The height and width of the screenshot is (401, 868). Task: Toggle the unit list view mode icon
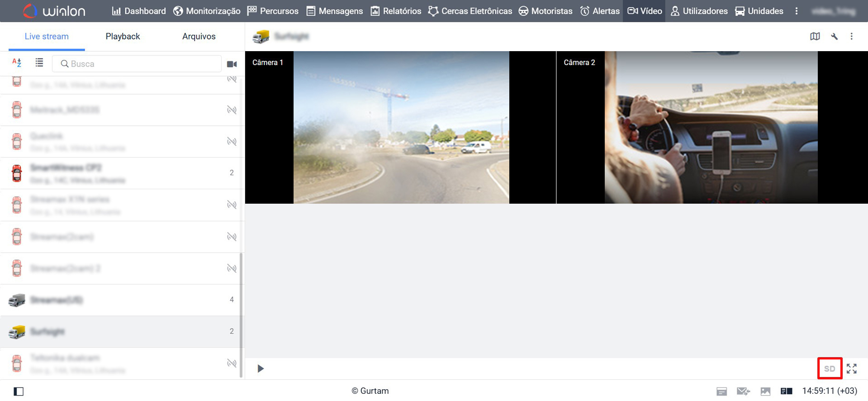pos(39,63)
